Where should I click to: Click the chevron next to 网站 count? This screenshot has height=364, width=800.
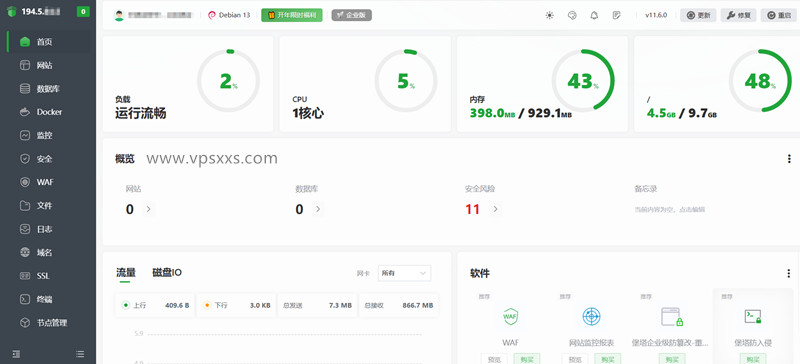[x=148, y=209]
